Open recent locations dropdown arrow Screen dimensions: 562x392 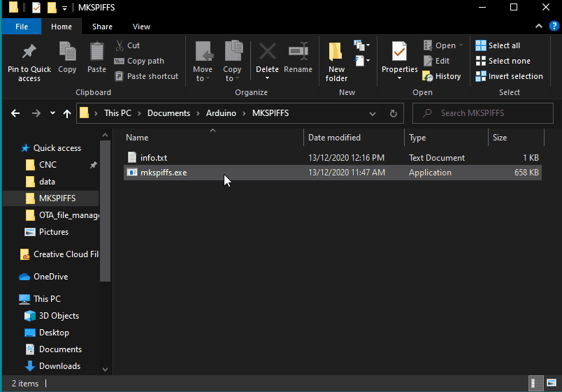(x=52, y=113)
